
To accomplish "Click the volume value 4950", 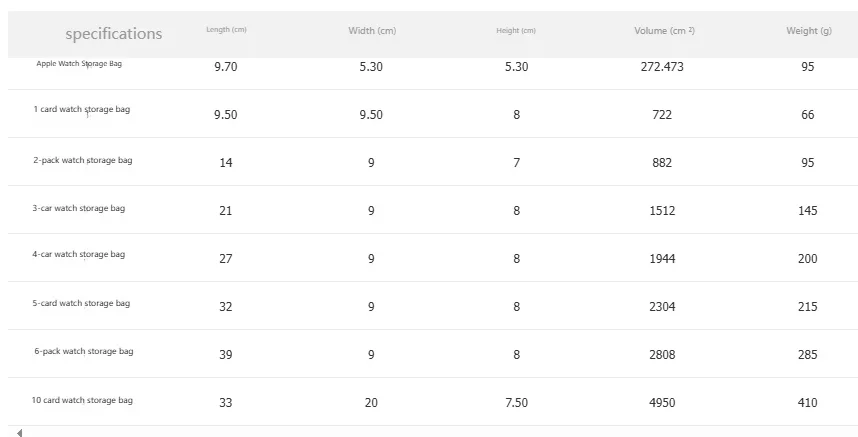I will (662, 403).
